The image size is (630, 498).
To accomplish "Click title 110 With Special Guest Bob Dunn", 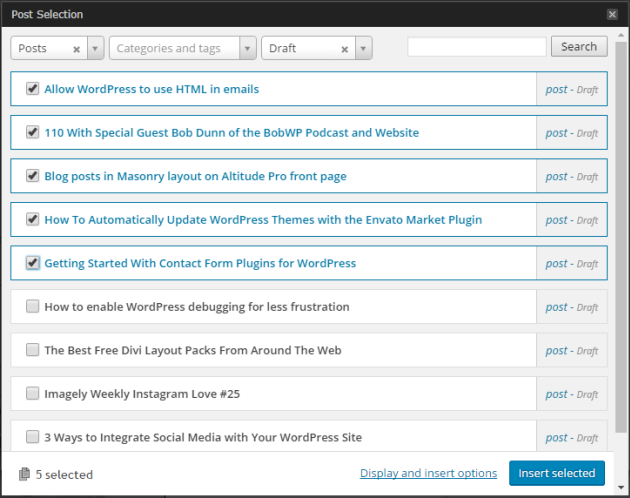I will coord(231,133).
